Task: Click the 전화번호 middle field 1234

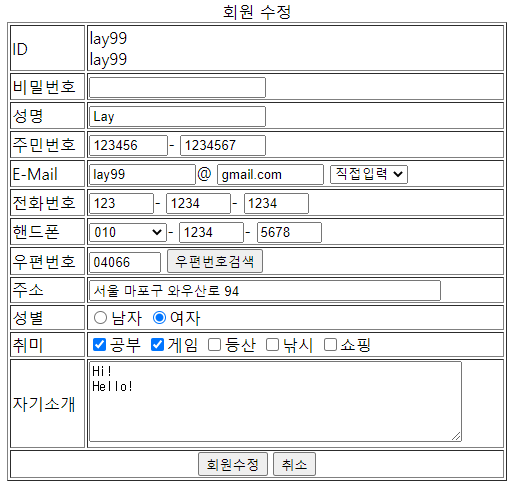Action: (199, 203)
